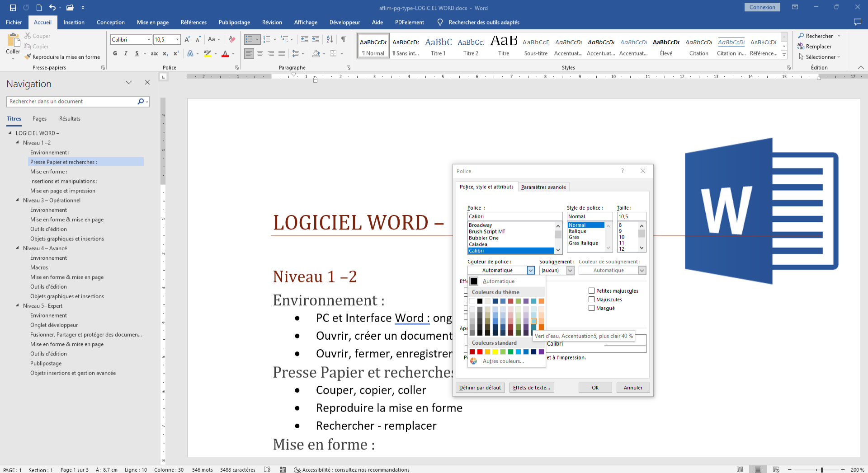Click the Increase font size icon

[x=187, y=40]
